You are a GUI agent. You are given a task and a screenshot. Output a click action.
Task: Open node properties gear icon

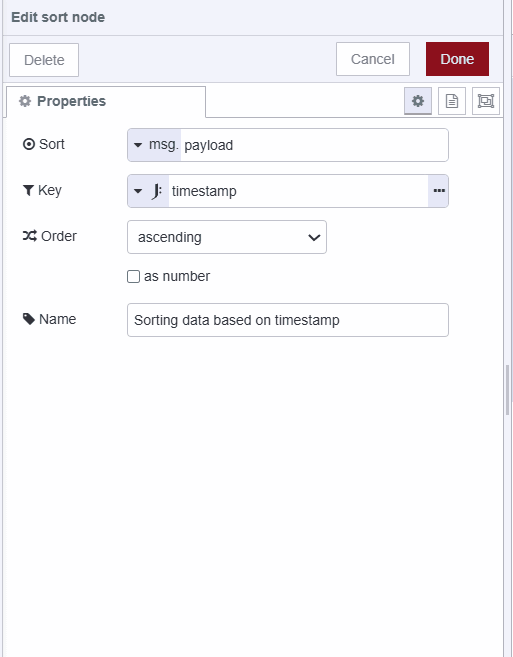tap(417, 101)
